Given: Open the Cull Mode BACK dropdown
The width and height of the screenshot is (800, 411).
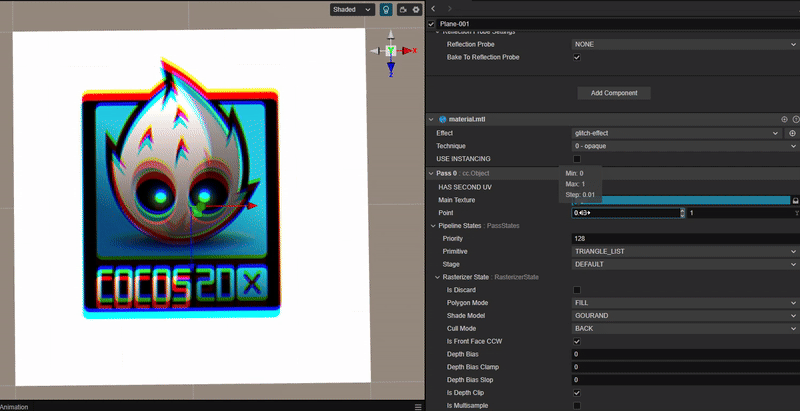Looking at the screenshot, I should click(x=685, y=328).
